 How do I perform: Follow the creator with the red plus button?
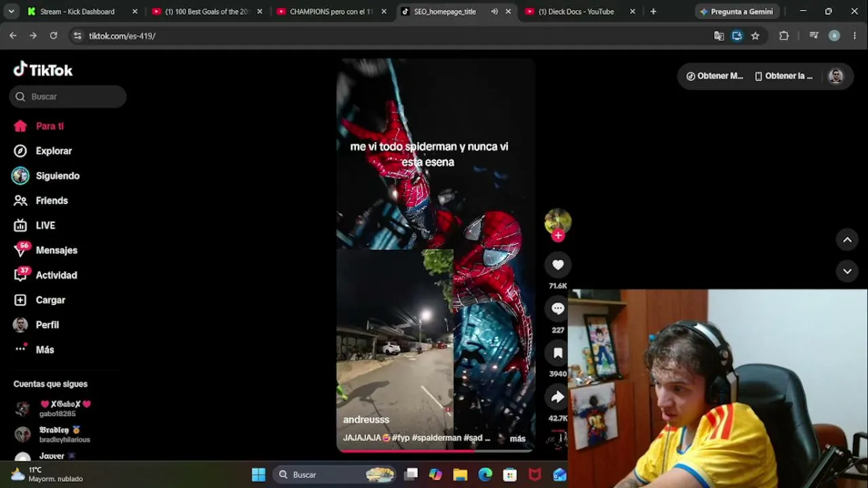coord(557,235)
